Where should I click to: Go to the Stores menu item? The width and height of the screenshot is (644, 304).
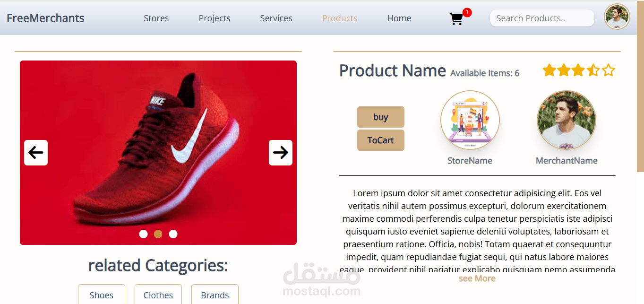(156, 18)
